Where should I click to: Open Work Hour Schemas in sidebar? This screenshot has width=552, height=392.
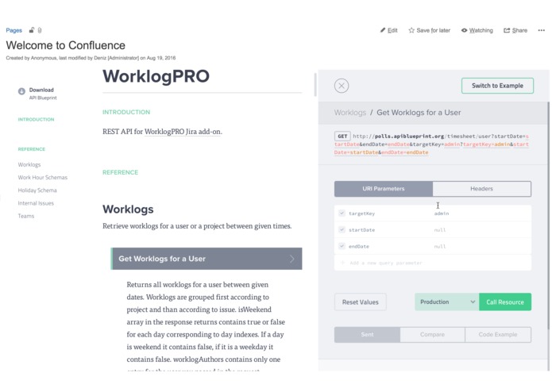point(43,178)
